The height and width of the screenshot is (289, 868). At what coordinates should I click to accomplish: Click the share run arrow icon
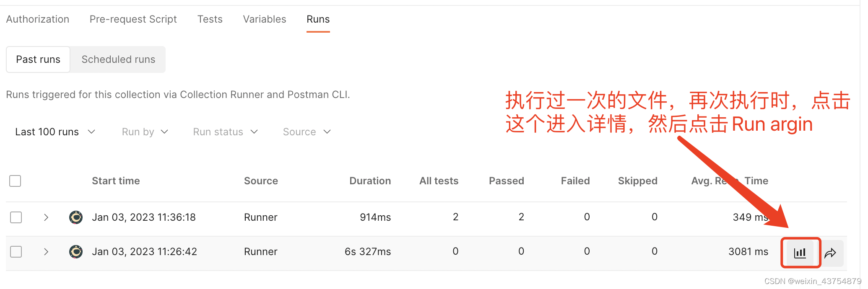[x=830, y=253]
